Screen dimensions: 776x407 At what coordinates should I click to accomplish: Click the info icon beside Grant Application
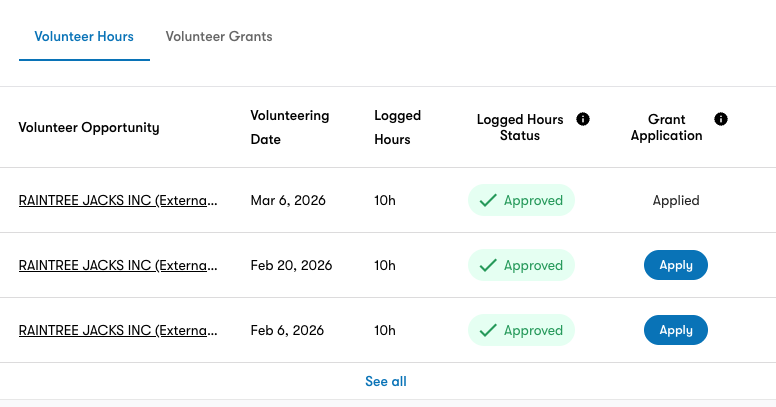[721, 119]
